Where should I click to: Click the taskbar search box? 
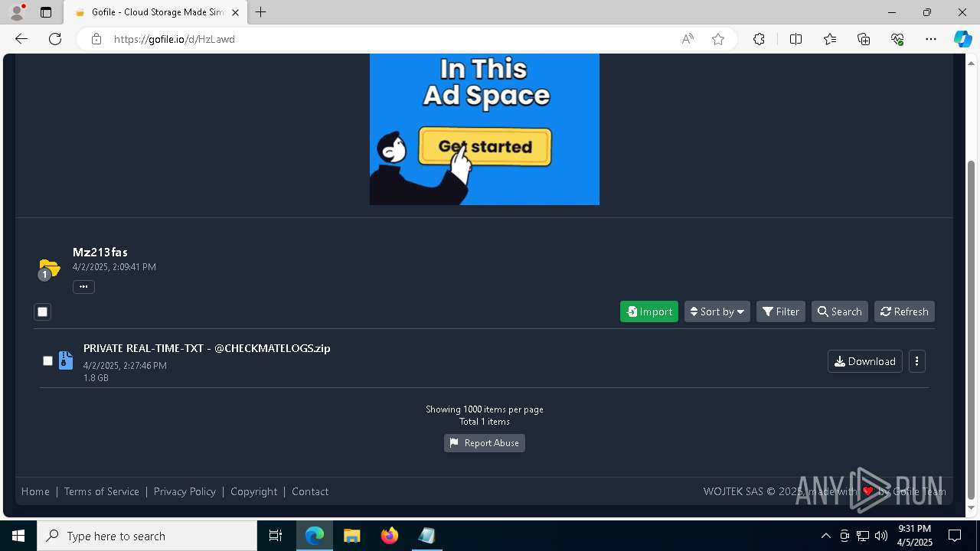coord(147,536)
